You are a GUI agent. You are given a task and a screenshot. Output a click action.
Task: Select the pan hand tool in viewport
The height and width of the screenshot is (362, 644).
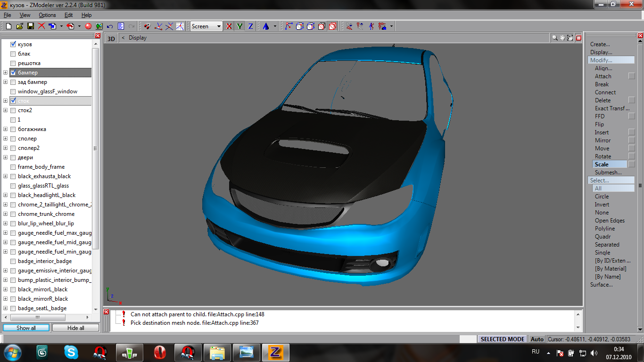click(x=562, y=38)
